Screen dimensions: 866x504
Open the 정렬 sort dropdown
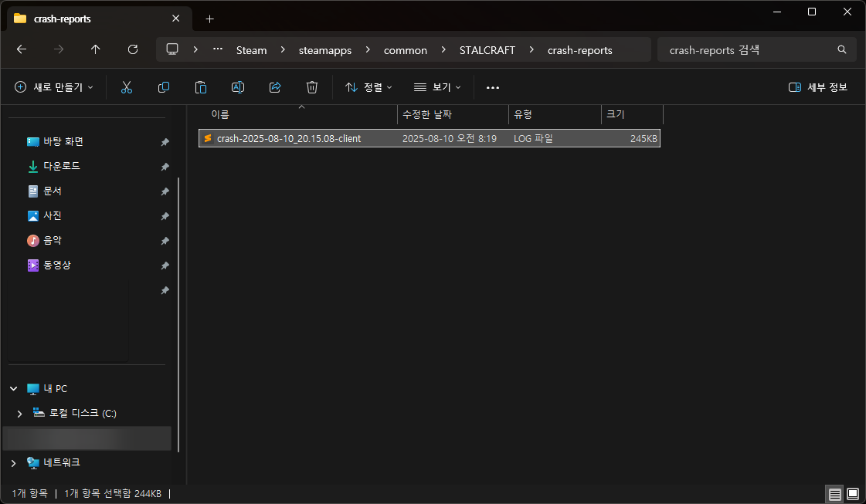click(368, 87)
